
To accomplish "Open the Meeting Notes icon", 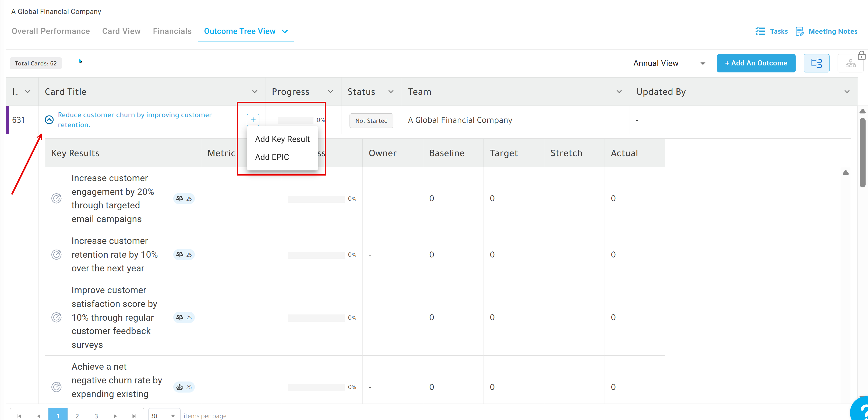I will tap(800, 31).
